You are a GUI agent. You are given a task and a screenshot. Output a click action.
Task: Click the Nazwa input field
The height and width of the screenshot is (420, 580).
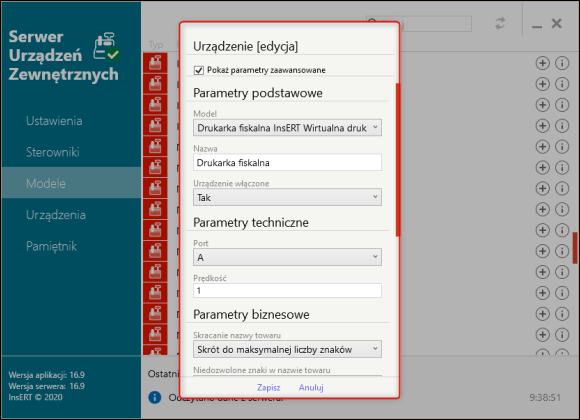tap(287, 162)
